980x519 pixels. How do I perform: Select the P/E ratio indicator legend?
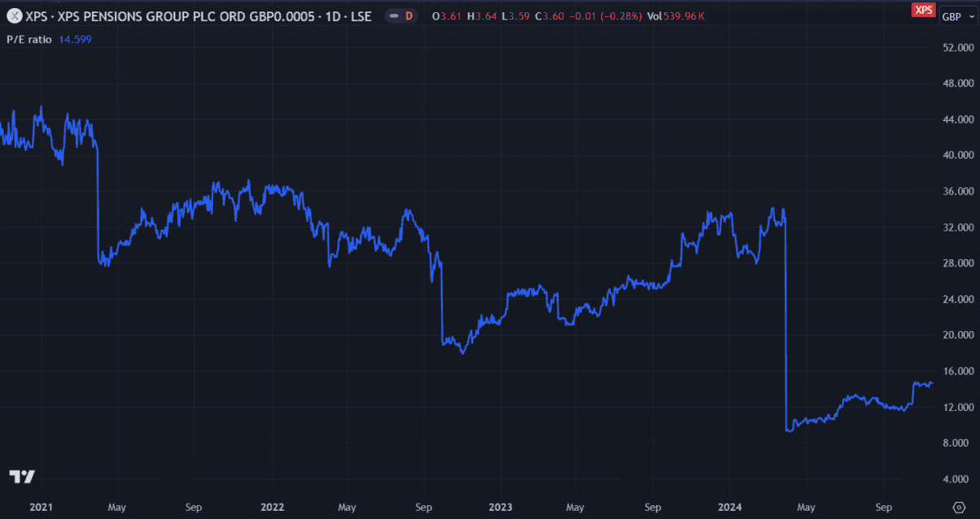[29, 38]
